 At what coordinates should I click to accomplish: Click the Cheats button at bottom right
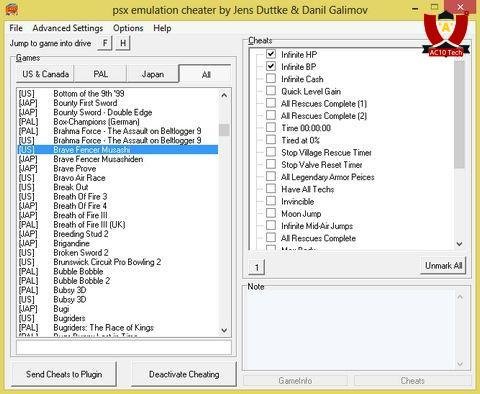(x=412, y=381)
